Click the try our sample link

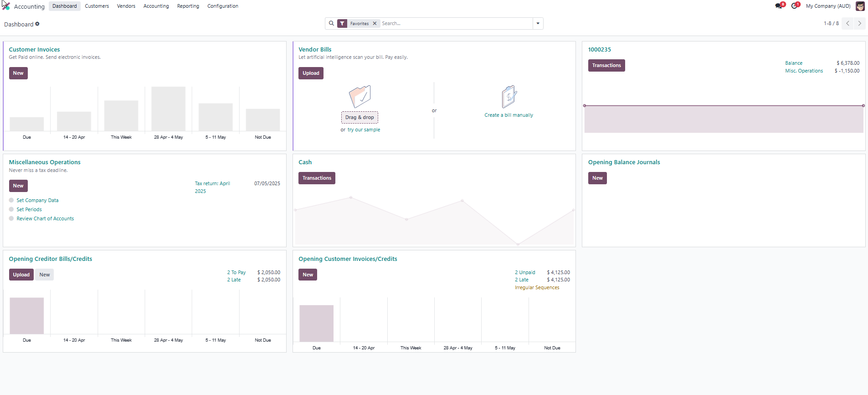tap(364, 130)
